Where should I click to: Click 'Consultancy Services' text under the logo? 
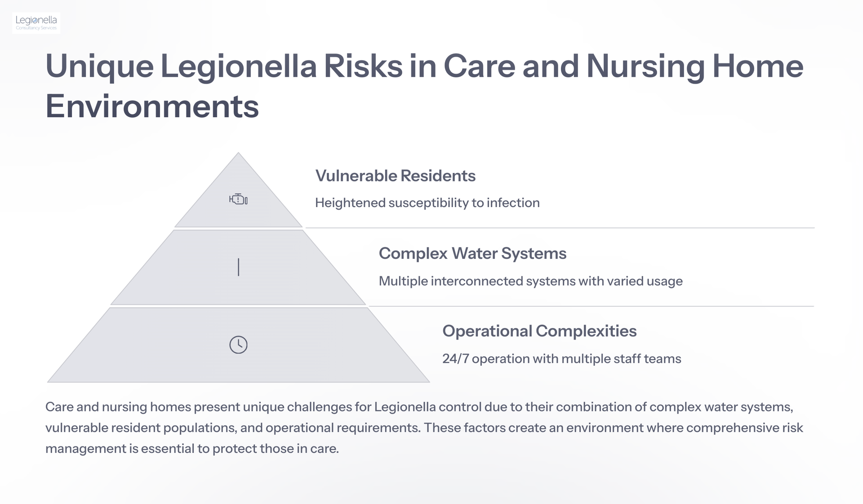36,28
